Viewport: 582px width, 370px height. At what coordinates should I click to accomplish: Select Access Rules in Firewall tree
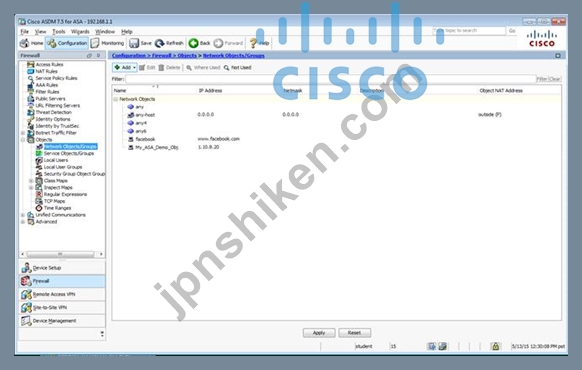coord(49,64)
